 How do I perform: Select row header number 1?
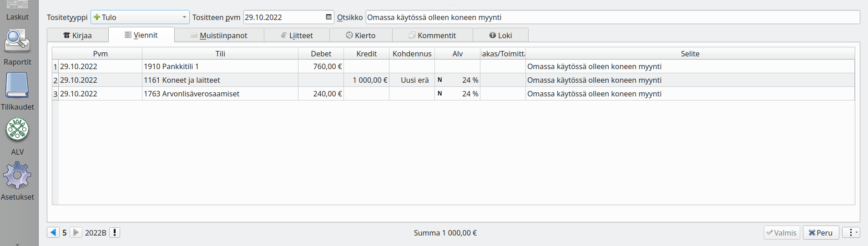pos(56,66)
